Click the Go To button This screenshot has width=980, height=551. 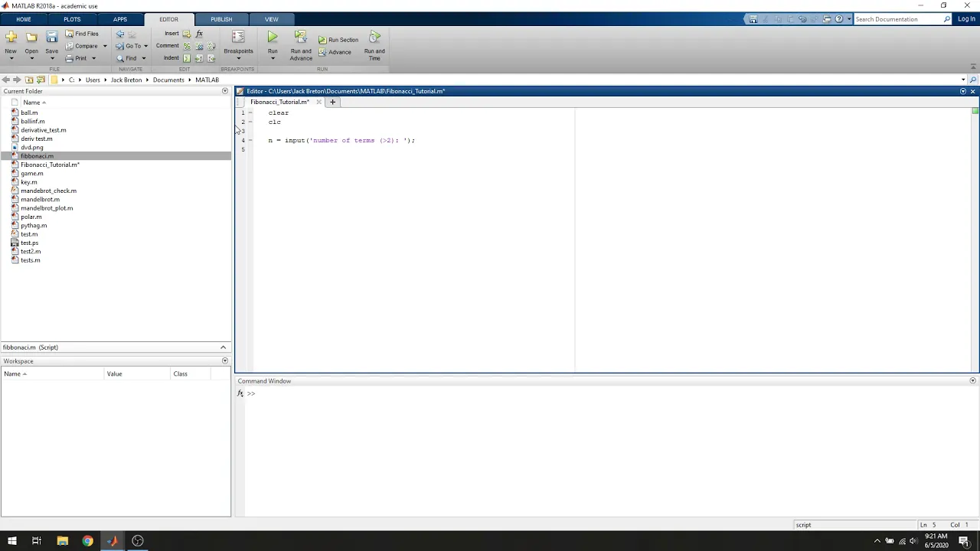point(128,46)
